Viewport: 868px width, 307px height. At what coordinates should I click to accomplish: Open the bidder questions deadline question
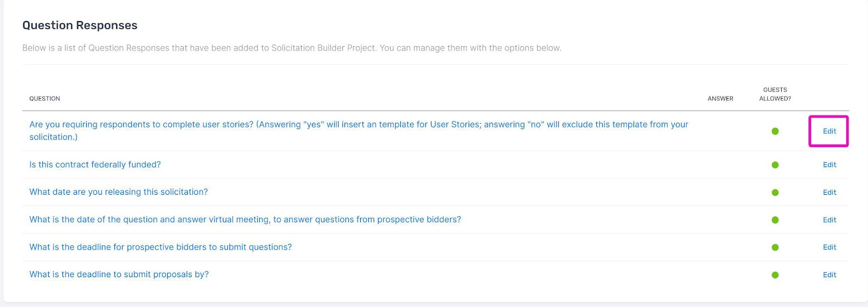[161, 247]
